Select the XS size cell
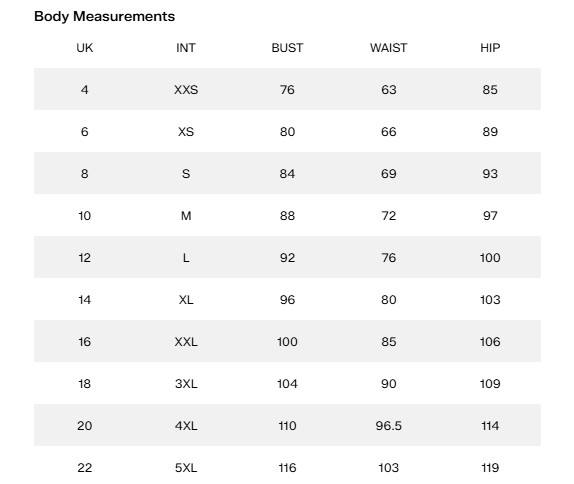This screenshot has height=484, width=574. (186, 132)
